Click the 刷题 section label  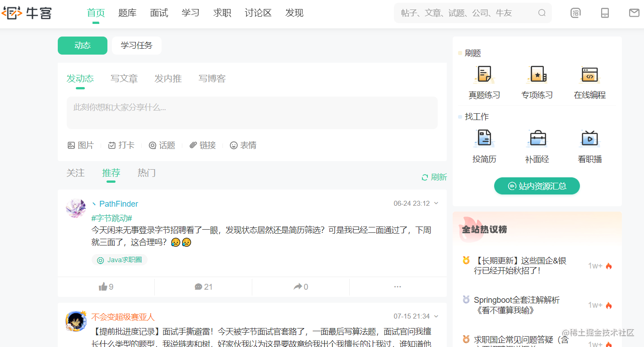pos(473,53)
